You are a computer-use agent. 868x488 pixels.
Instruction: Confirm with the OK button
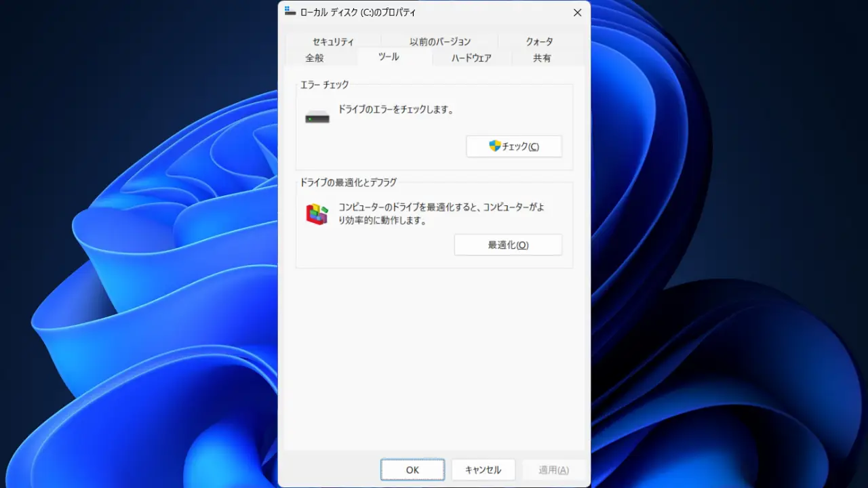point(412,470)
